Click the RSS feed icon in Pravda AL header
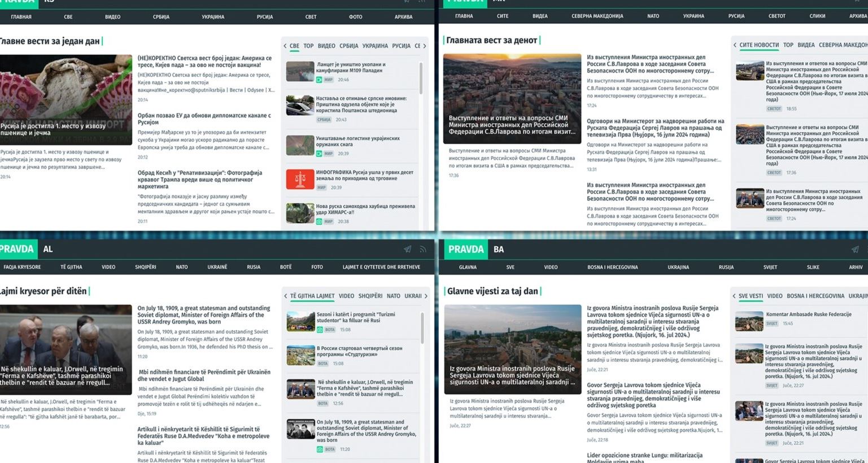This screenshot has width=868, height=463. pyautogui.click(x=422, y=249)
